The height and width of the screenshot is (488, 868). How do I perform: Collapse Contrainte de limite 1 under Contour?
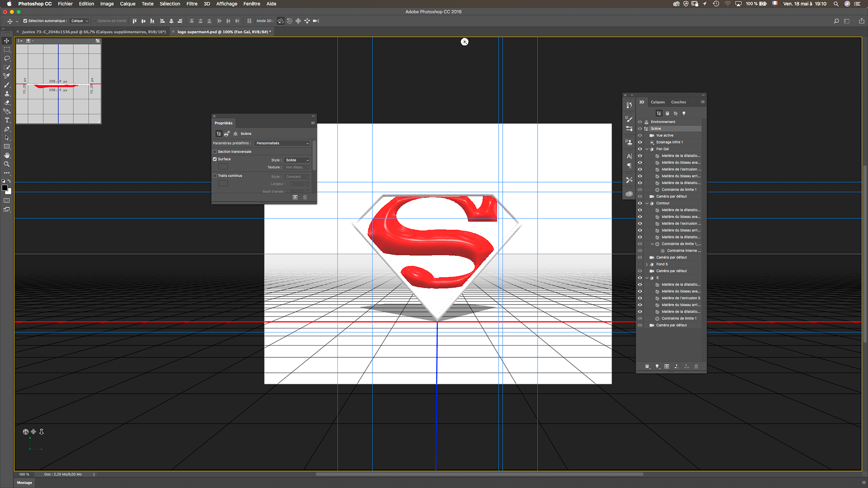coord(652,244)
